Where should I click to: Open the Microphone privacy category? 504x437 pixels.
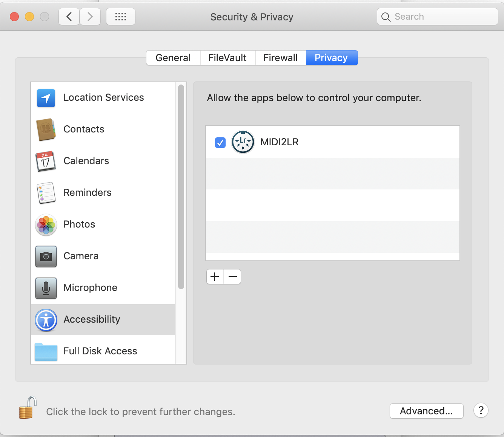click(x=90, y=288)
